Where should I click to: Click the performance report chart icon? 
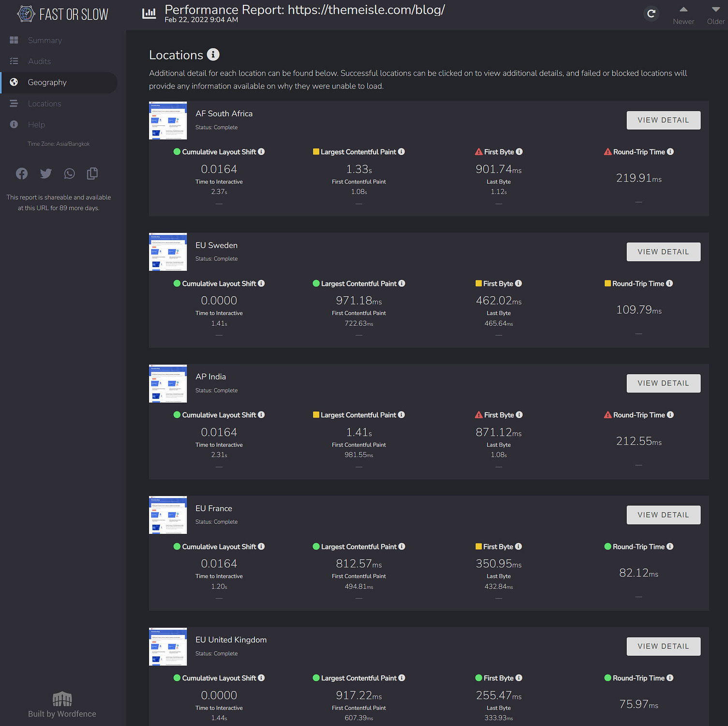(149, 14)
